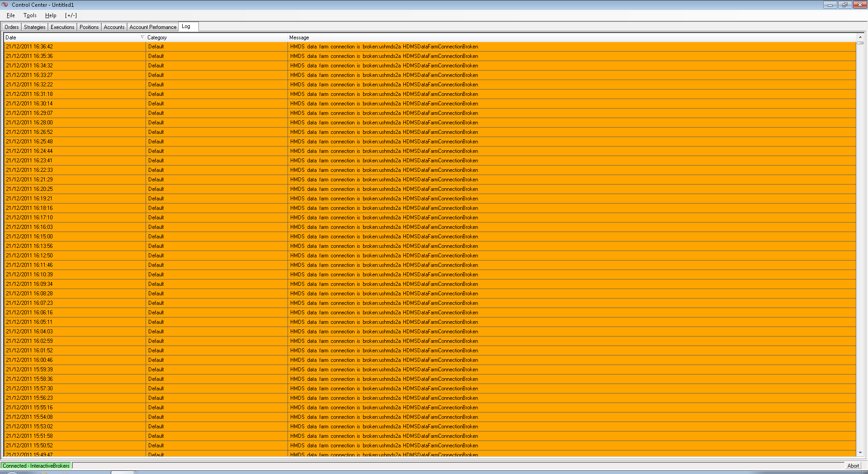868x474 pixels.
Task: Restore down the Control Center window
Action: pyautogui.click(x=844, y=5)
